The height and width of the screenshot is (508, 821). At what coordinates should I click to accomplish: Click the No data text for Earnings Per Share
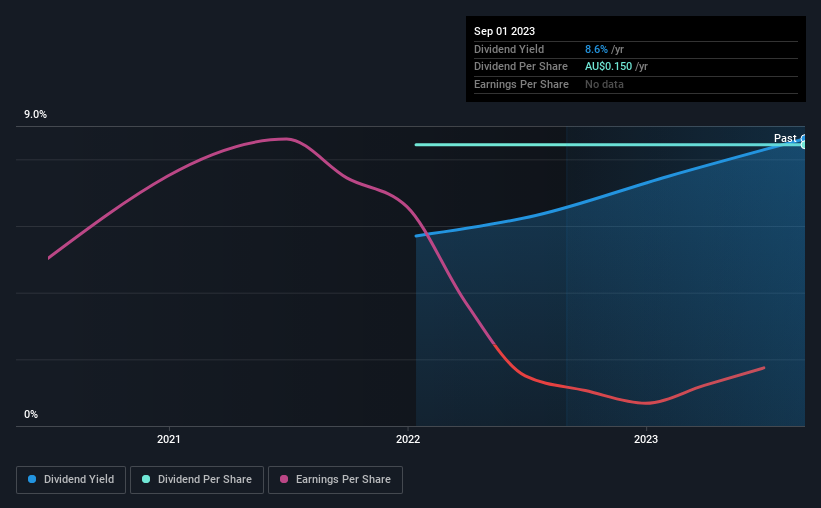point(604,84)
